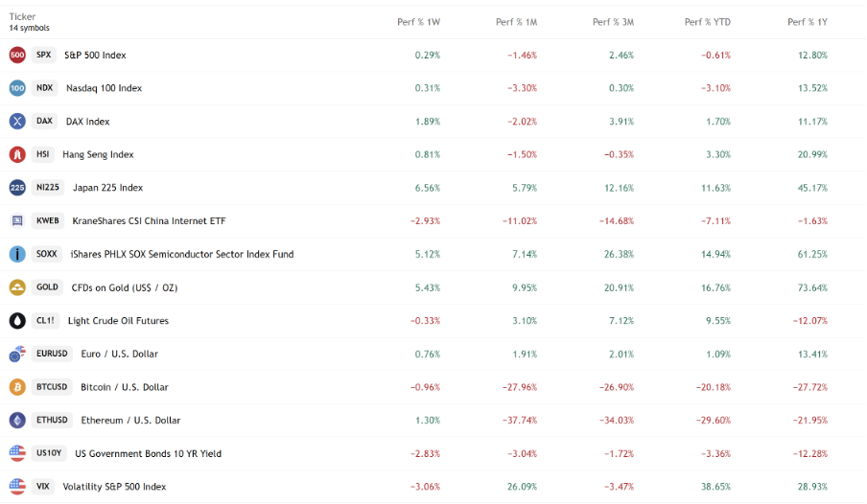
Task: Sort by Perf % 1W column header
Action: coord(418,22)
